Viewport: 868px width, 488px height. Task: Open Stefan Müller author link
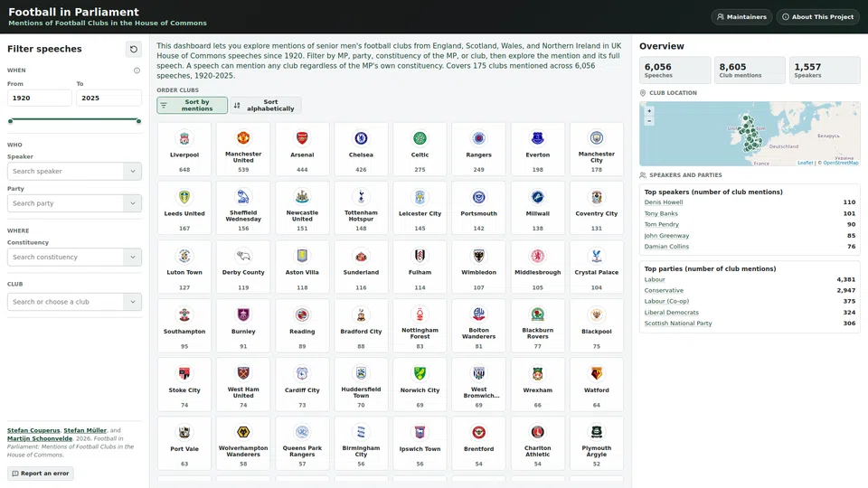tap(85, 430)
